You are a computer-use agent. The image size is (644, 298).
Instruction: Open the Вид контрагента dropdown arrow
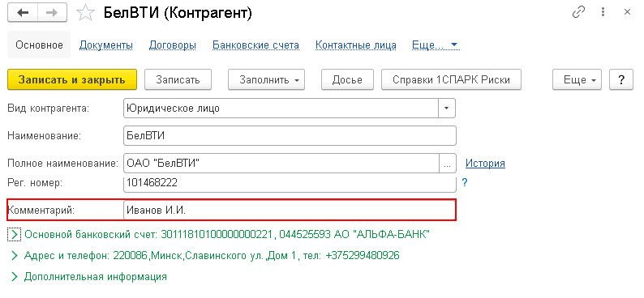[x=447, y=109]
